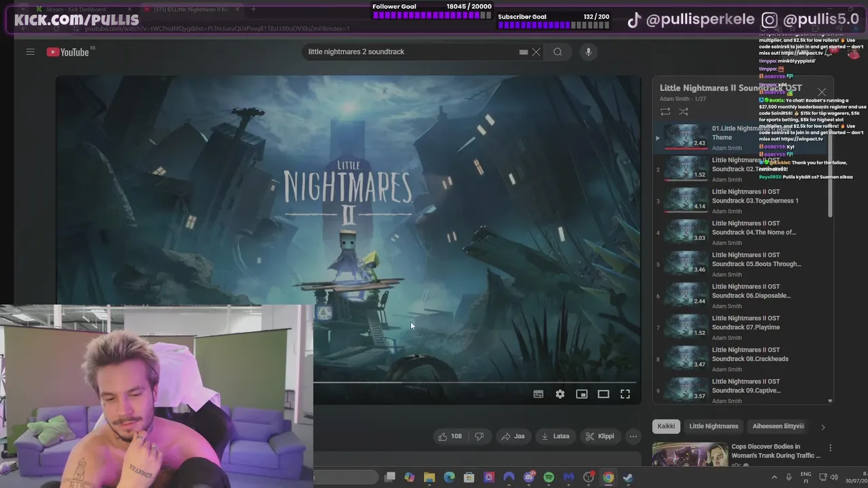Open Copilot from the taskbar

410,477
